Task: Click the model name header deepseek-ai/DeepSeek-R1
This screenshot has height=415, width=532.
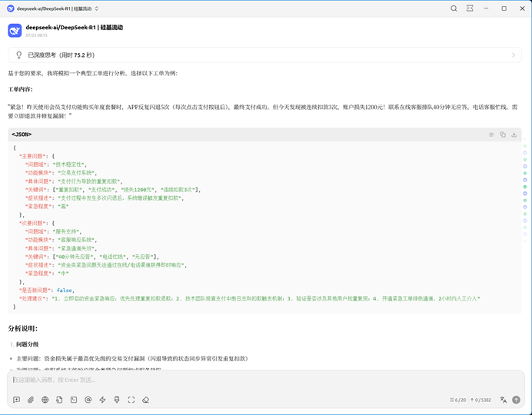Action: [x=75, y=28]
